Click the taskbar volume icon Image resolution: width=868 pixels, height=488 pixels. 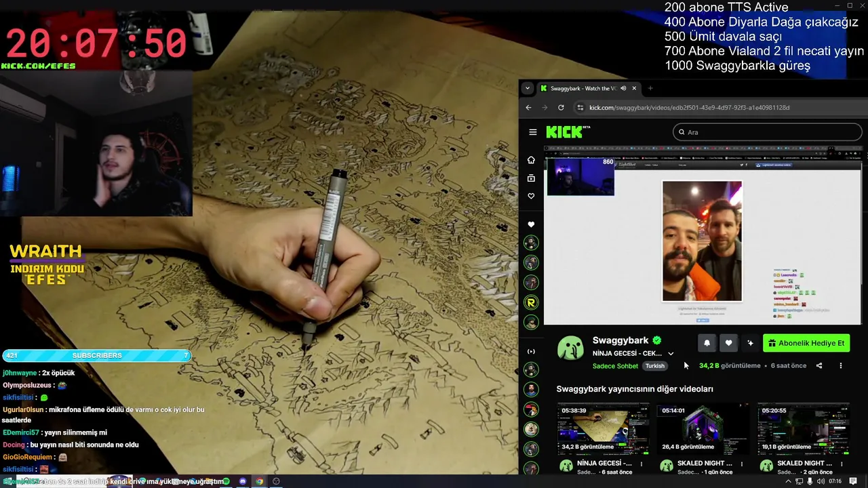click(x=821, y=481)
